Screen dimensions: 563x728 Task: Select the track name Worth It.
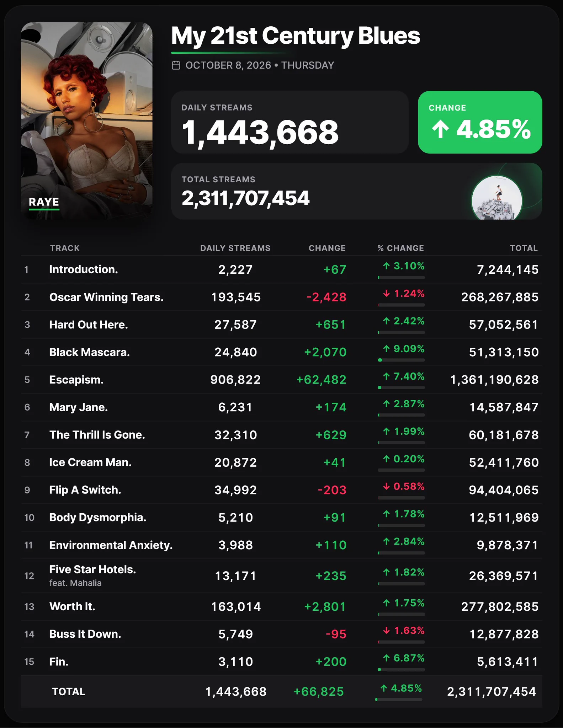coord(72,606)
